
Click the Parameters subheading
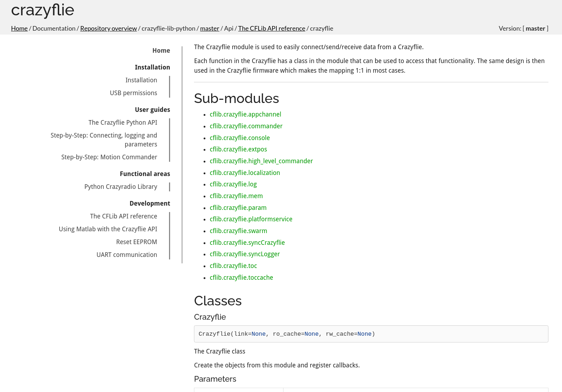pos(215,379)
